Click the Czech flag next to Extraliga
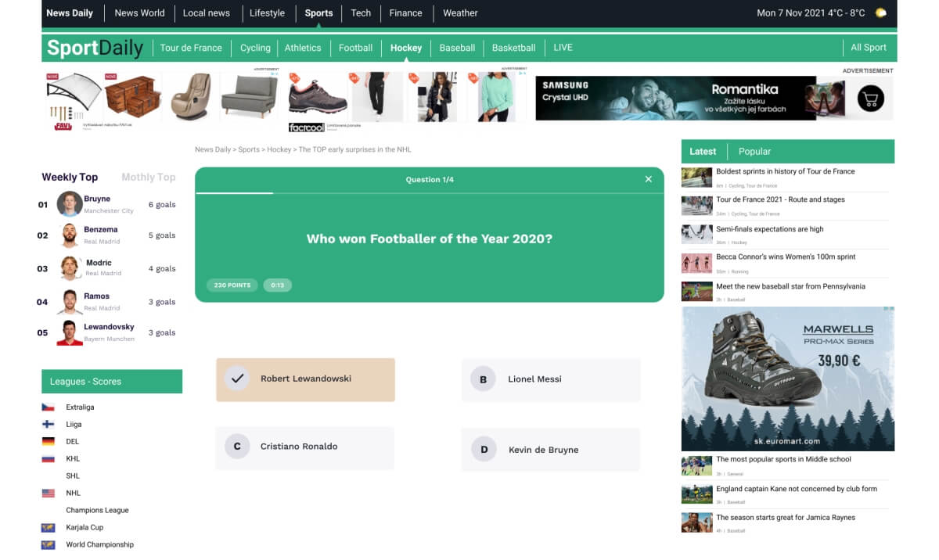The width and height of the screenshot is (939, 560). 49,407
